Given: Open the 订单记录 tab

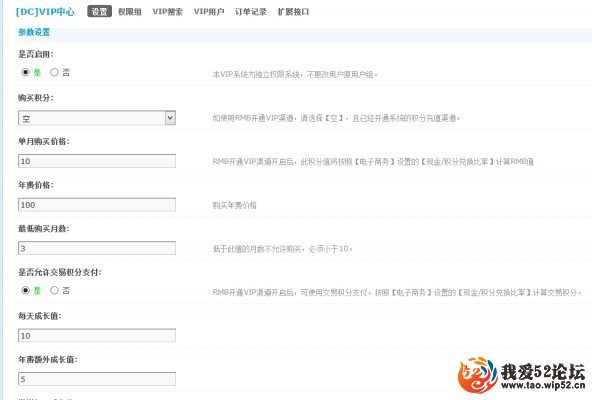Looking at the screenshot, I should (x=251, y=12).
